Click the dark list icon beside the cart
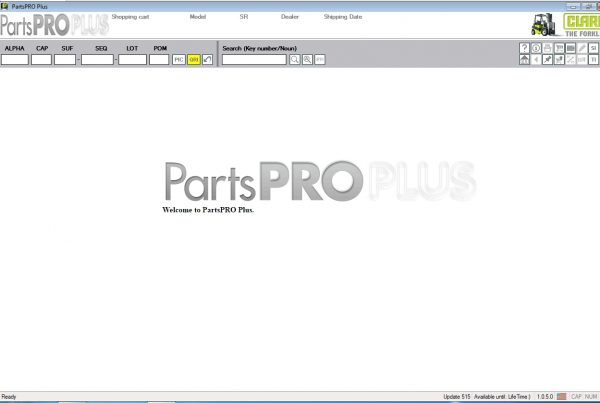This screenshot has width=600, height=403. [x=571, y=48]
